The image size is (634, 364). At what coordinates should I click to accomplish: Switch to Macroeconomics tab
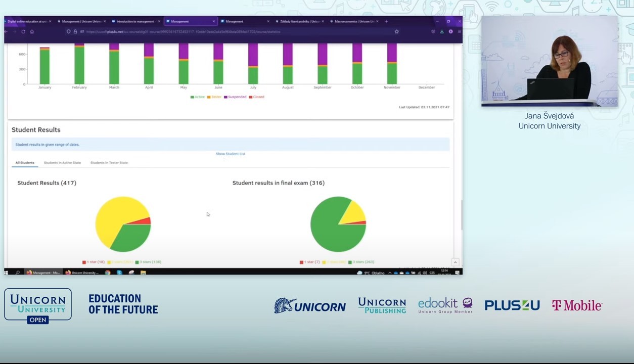point(354,21)
